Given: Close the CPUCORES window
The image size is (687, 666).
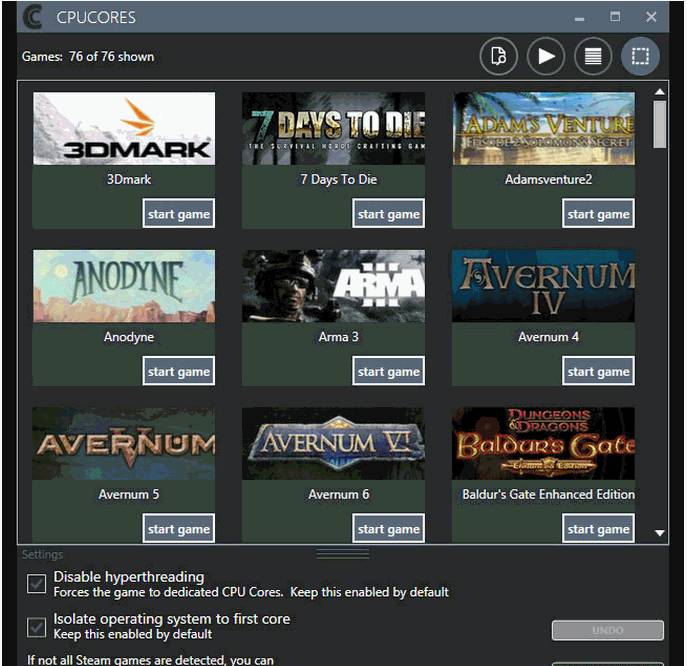Looking at the screenshot, I should click(651, 17).
